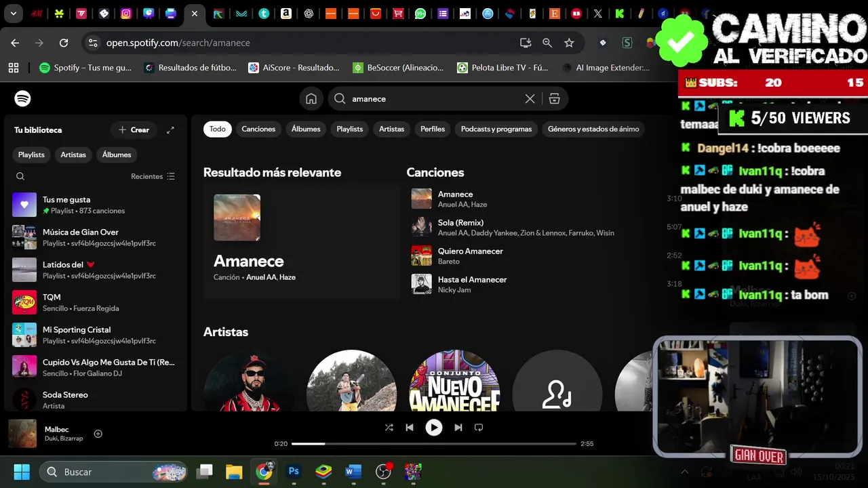Open Spotify – Tus me gu... bookmark

[x=85, y=68]
